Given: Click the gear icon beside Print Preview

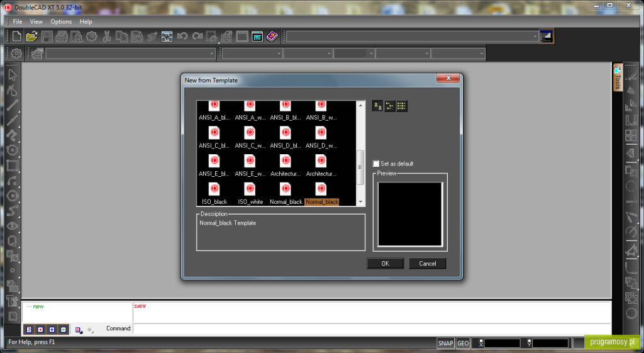Looking at the screenshot, I should point(92,36).
